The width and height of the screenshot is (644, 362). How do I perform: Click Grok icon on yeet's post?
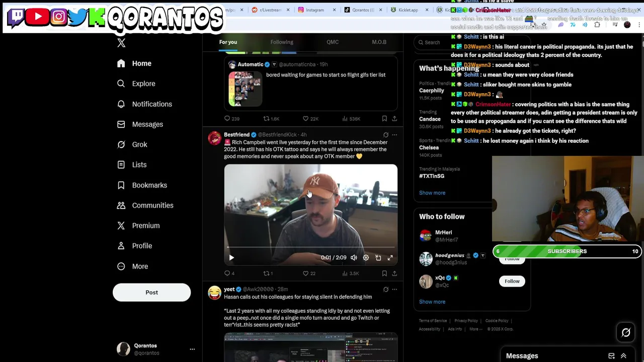point(386,290)
